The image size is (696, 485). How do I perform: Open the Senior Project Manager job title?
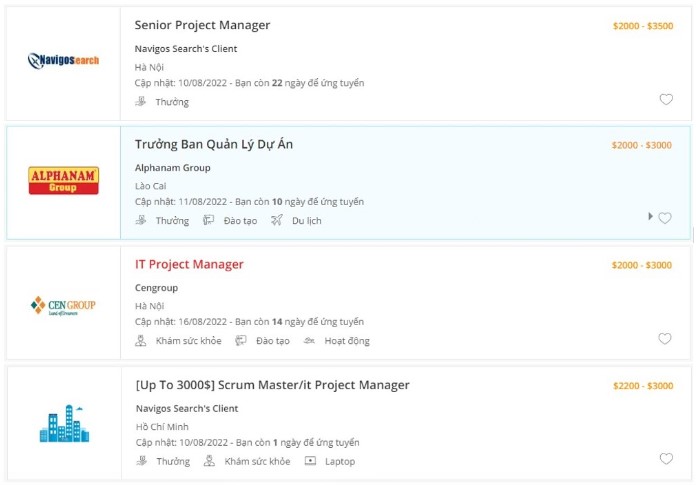202,25
